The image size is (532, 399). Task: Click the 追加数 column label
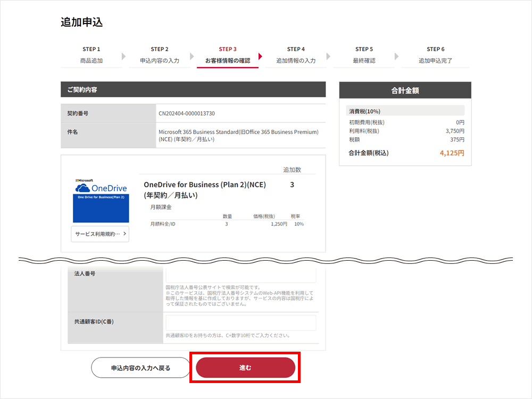pos(292,170)
